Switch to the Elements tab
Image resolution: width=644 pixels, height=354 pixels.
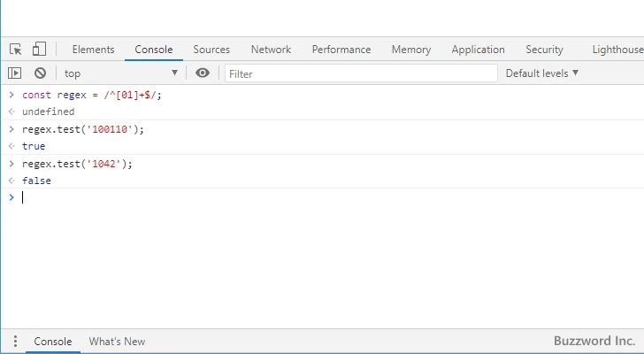pos(93,50)
